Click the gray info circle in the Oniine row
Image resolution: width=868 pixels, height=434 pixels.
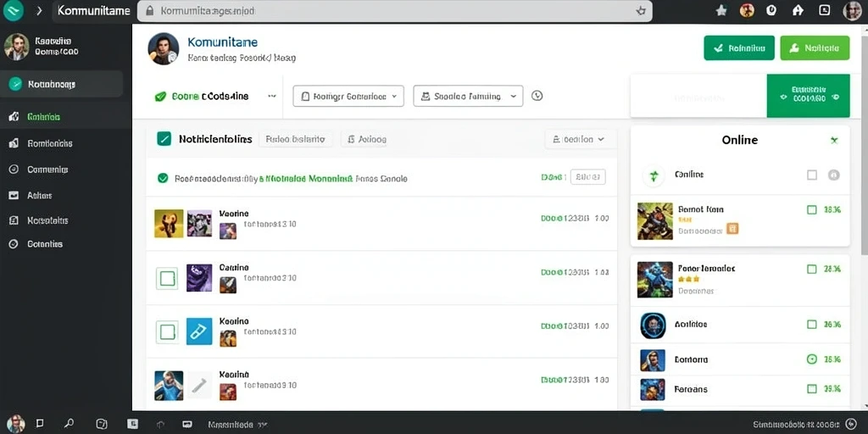[834, 175]
